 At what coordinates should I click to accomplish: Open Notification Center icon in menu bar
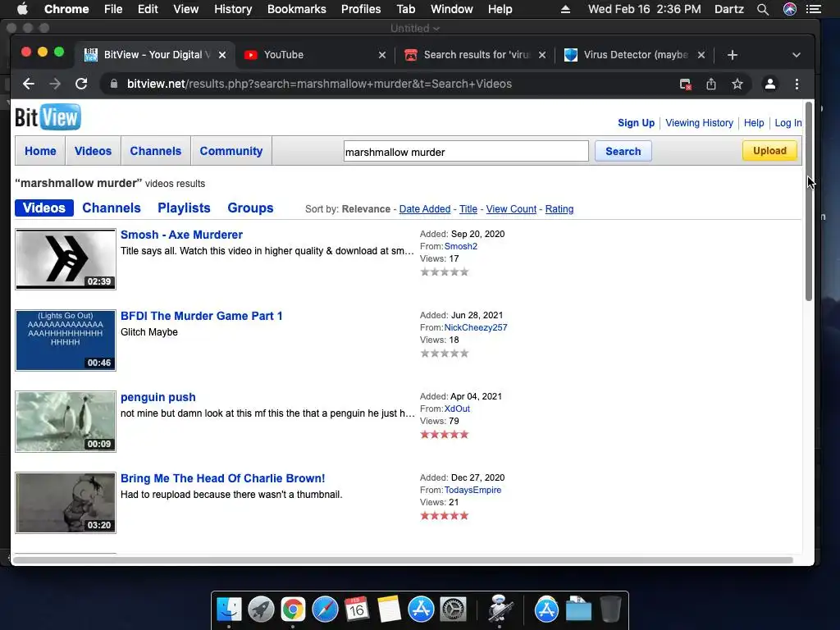coord(814,9)
